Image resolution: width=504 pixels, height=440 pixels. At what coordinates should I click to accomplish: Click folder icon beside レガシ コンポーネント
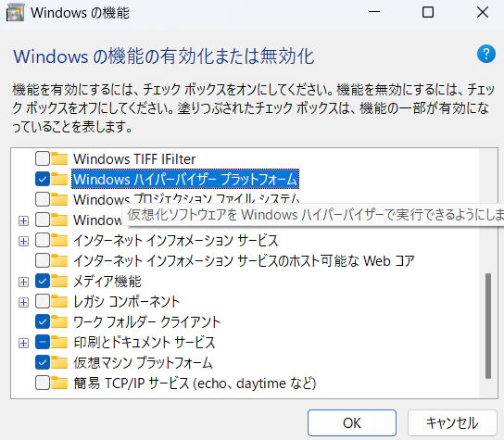pos(59,301)
